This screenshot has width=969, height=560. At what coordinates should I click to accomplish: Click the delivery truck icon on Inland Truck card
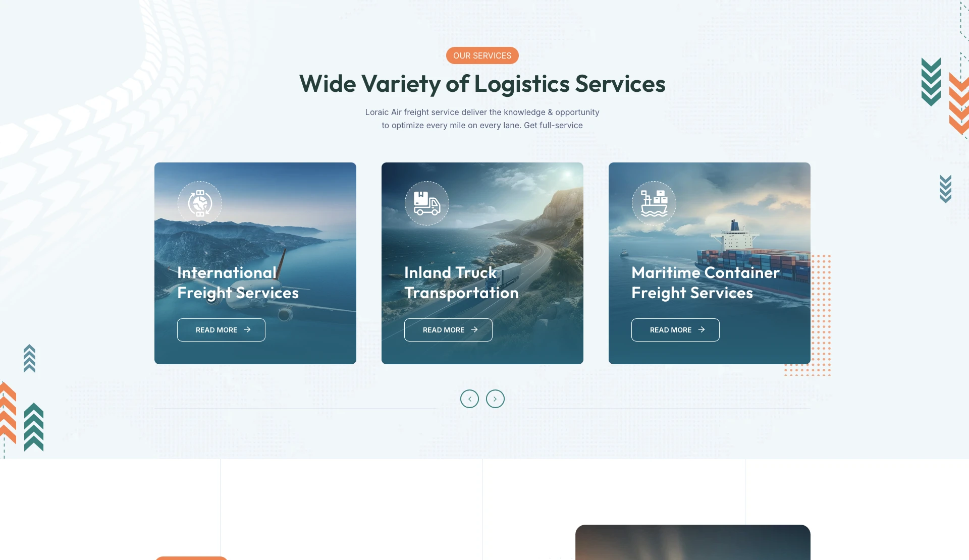point(427,203)
